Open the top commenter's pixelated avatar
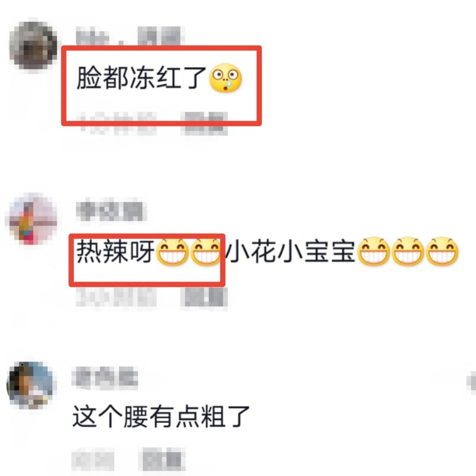 click(33, 45)
